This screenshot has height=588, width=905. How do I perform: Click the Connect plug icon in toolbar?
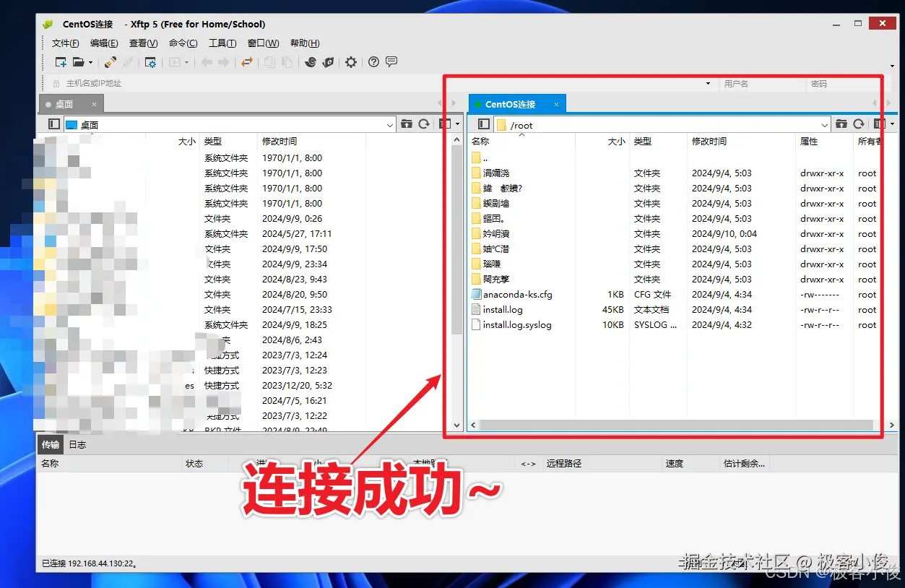tap(111, 62)
